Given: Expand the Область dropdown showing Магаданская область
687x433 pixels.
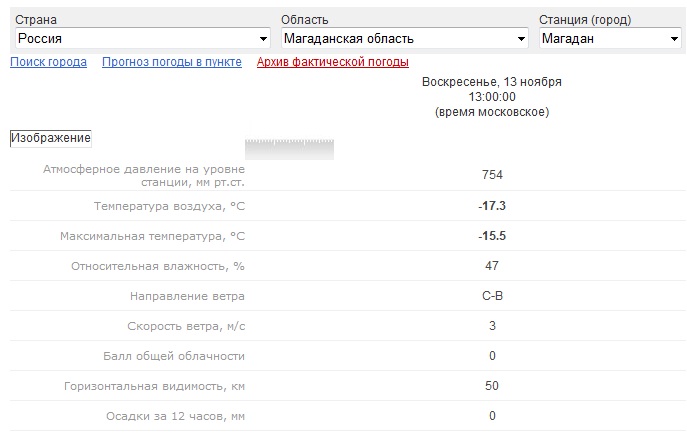Looking at the screenshot, I should tap(404, 39).
